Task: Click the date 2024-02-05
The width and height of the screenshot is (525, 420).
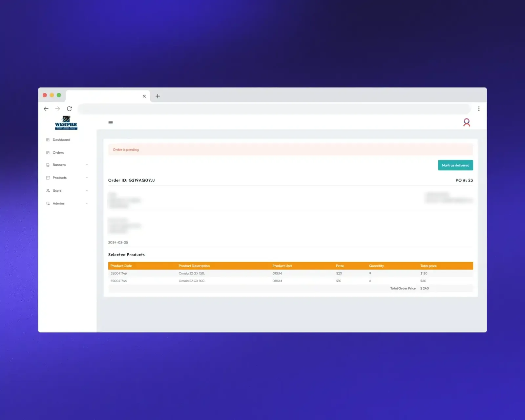Action: pyautogui.click(x=118, y=242)
